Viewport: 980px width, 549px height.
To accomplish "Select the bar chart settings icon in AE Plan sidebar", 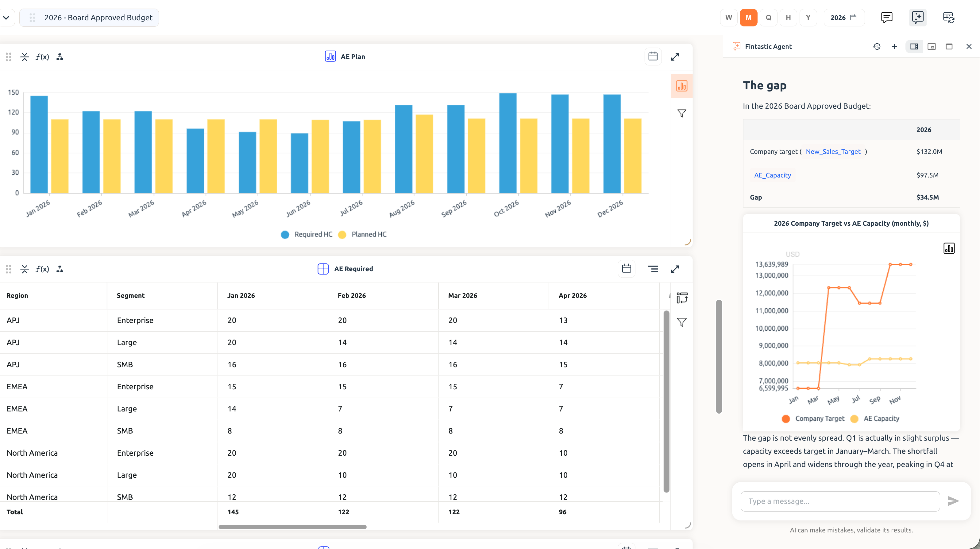I will pyautogui.click(x=681, y=86).
